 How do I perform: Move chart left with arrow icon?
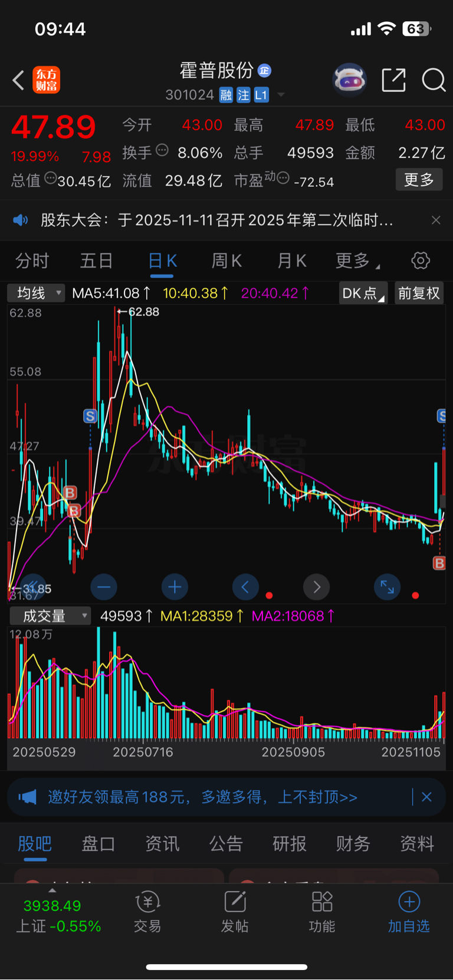[245, 587]
